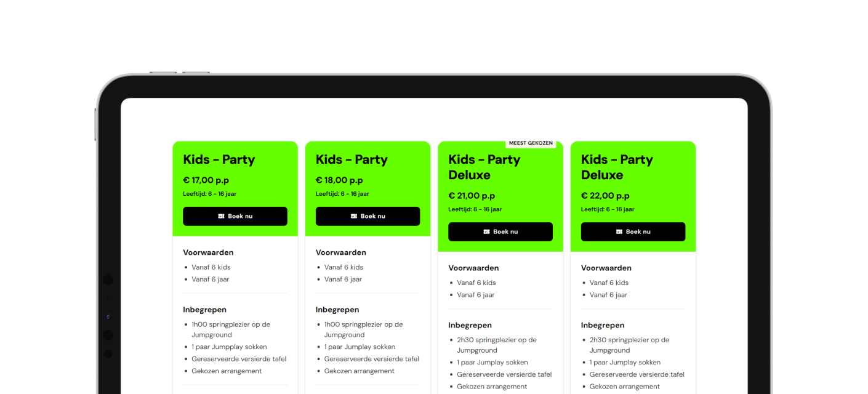
Task: Click the ticket icon on €21,00 Boek nu button
Action: [x=485, y=231]
